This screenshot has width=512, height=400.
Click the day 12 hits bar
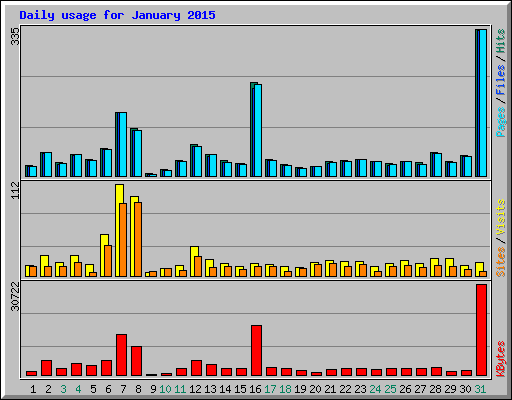(196, 160)
